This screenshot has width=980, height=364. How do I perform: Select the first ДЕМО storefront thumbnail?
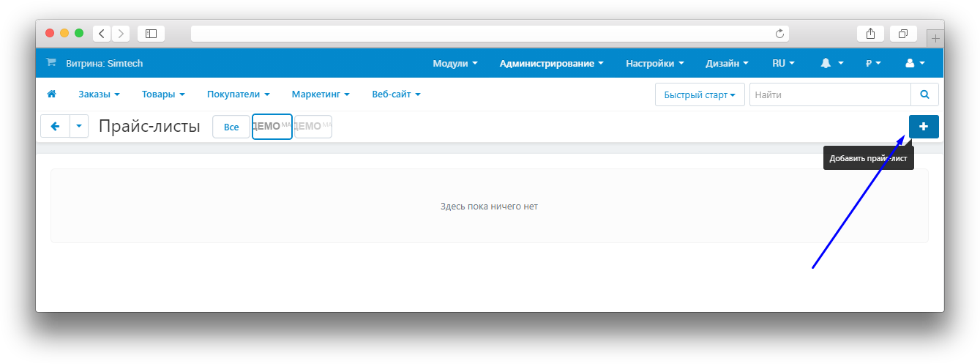(x=272, y=127)
